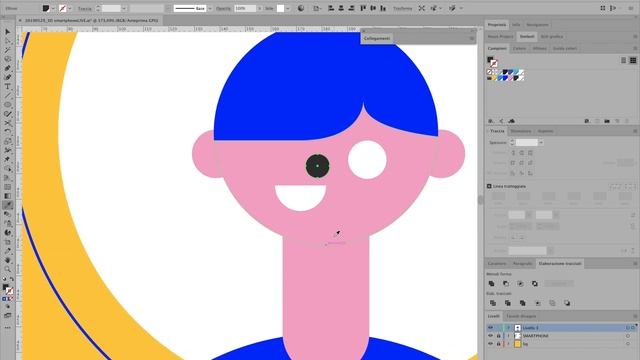This screenshot has height=360, width=640.
Task: Click the Traccia link in control bar
Action: (x=84, y=8)
